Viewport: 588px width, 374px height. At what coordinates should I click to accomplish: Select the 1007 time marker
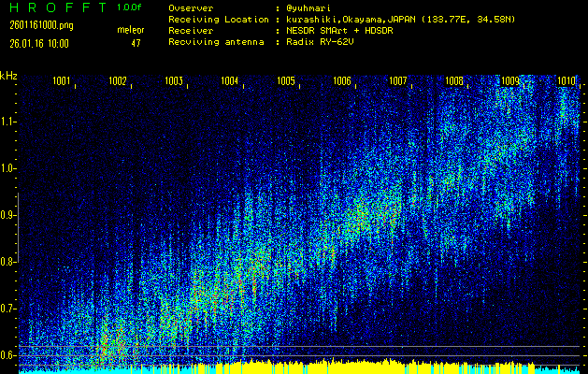tap(398, 81)
